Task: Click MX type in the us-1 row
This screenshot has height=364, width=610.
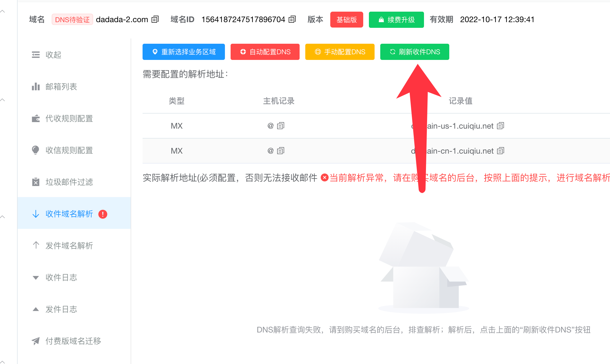Action: click(177, 126)
